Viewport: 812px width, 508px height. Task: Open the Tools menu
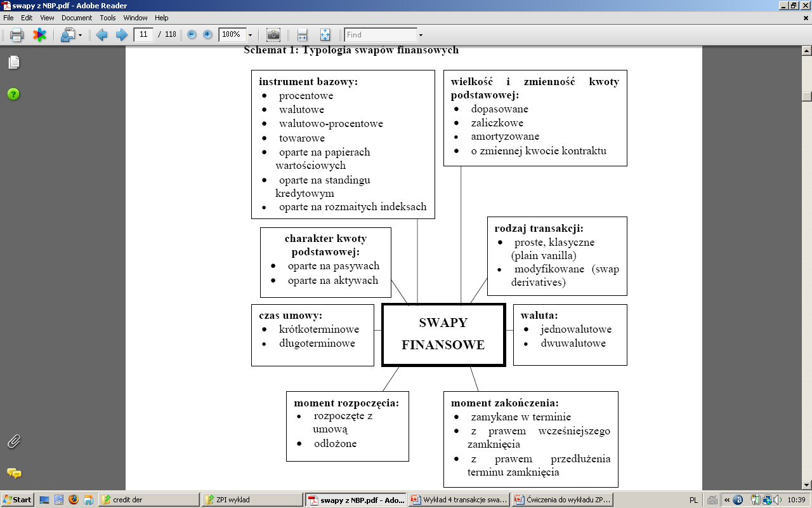pos(108,18)
